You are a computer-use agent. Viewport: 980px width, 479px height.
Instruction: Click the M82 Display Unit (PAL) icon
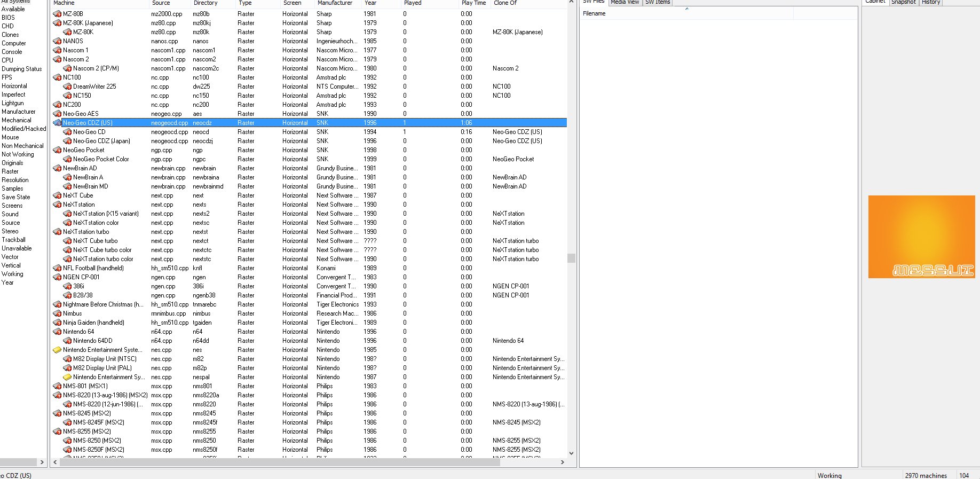(x=67, y=368)
